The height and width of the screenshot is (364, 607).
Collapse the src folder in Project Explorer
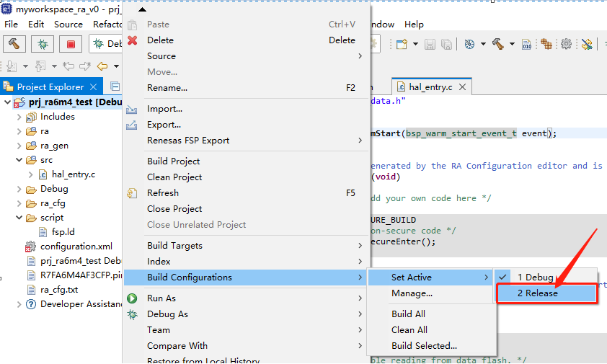click(19, 160)
